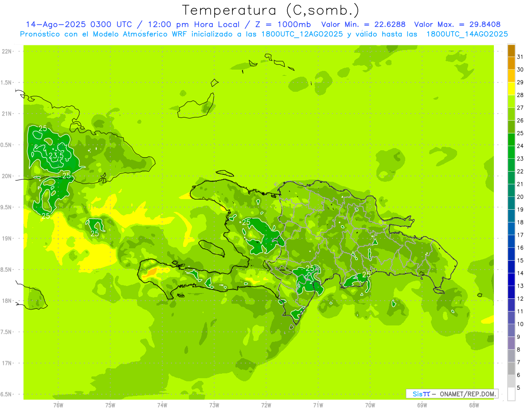Pick the gray swatch between 6 and 7
The width and height of the screenshot is (532, 411).
[511, 369]
